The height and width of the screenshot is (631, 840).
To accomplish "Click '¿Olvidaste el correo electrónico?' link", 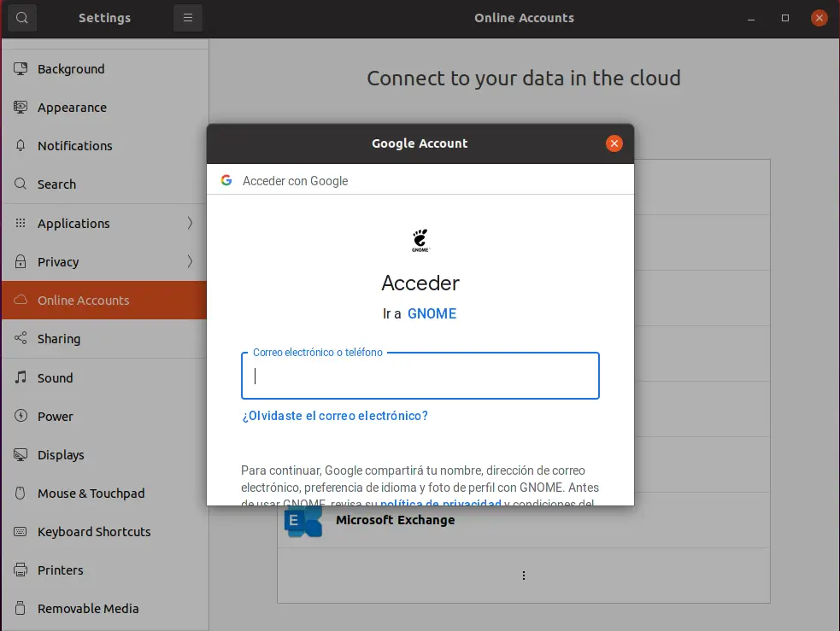I will [335, 416].
